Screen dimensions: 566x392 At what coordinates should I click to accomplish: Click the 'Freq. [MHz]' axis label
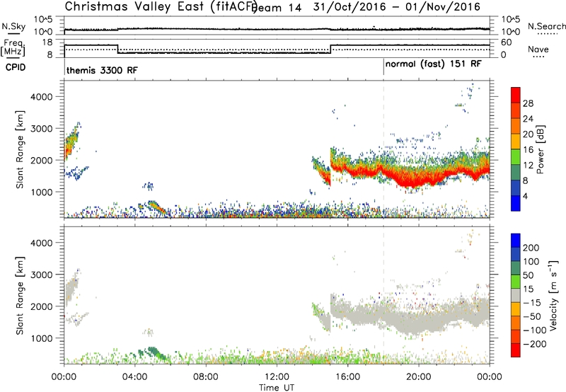13,48
